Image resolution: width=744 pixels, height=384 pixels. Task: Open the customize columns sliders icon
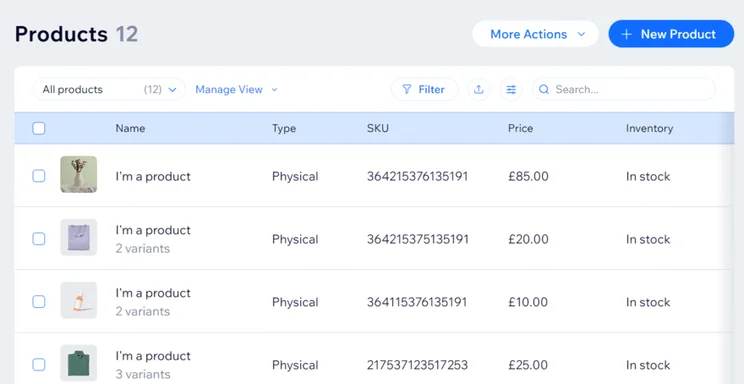(511, 89)
